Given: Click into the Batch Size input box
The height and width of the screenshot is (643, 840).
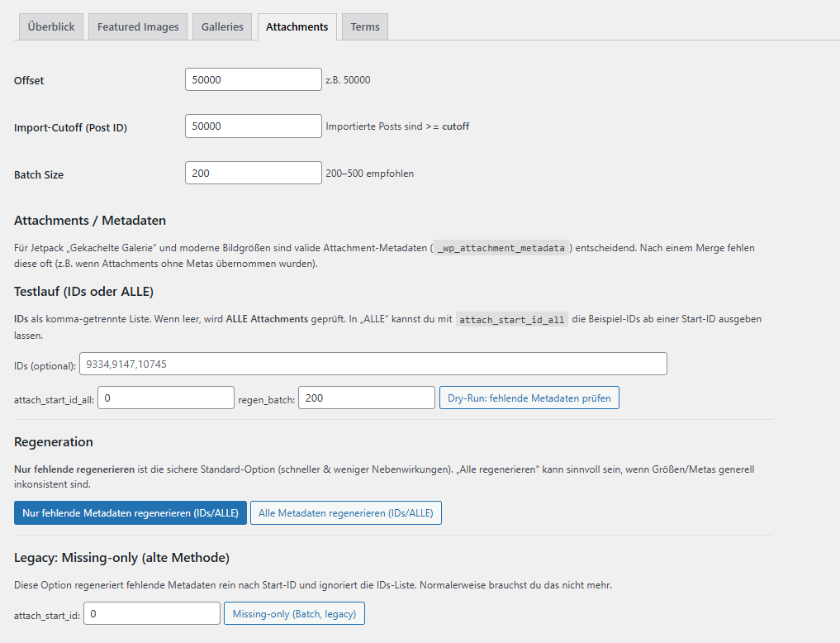Looking at the screenshot, I should (x=253, y=173).
